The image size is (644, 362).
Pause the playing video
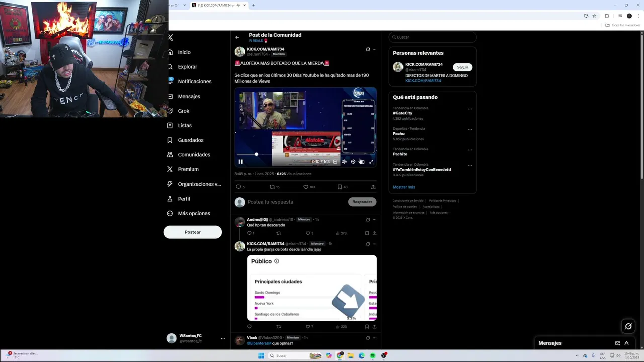tap(240, 162)
